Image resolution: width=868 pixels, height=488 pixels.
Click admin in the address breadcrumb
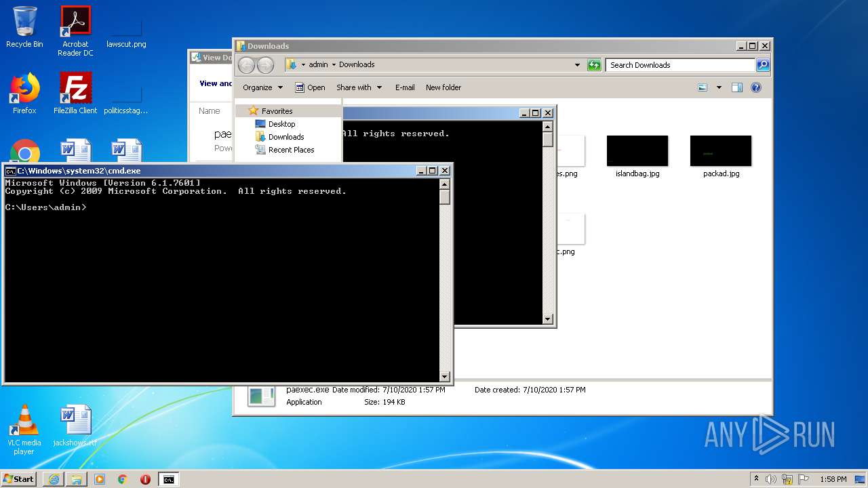click(x=318, y=65)
